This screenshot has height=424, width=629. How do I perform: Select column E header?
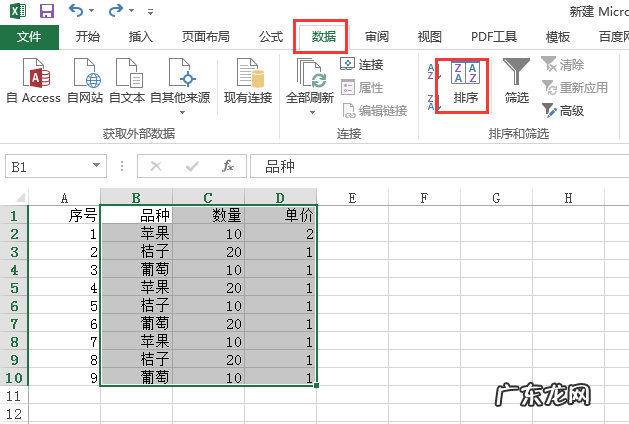coord(352,197)
